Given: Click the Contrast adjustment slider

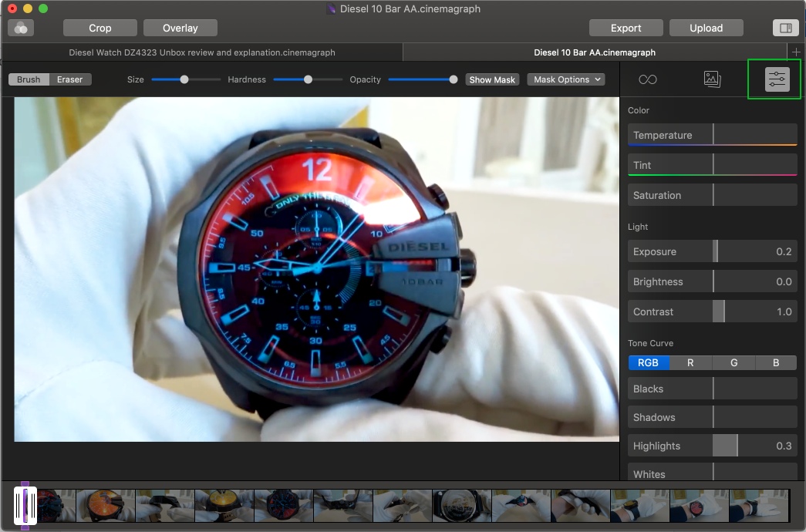Looking at the screenshot, I should [x=713, y=311].
